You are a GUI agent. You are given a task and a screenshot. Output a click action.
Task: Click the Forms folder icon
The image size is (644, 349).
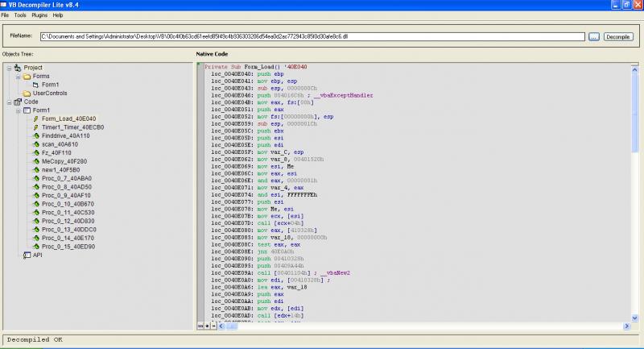(27, 77)
